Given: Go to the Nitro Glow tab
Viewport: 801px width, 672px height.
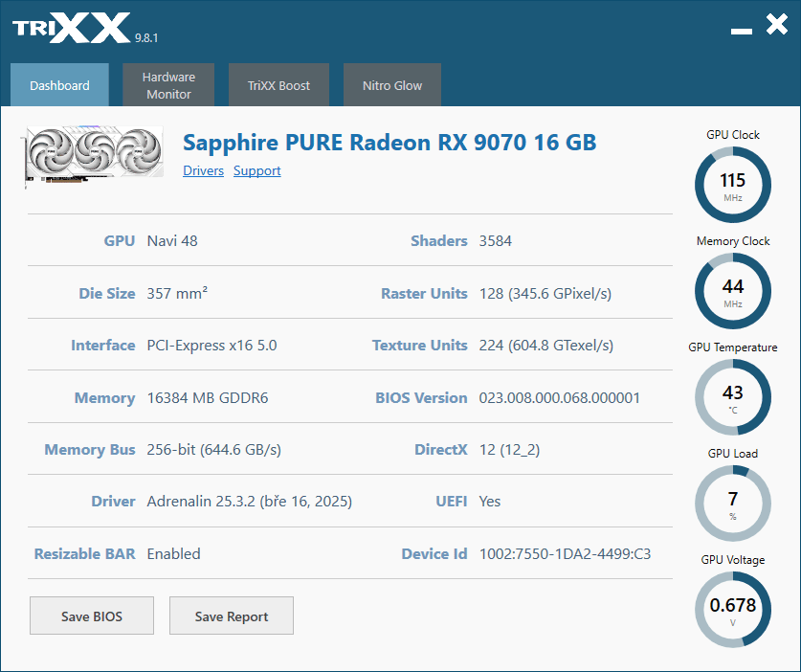Looking at the screenshot, I should coord(392,85).
